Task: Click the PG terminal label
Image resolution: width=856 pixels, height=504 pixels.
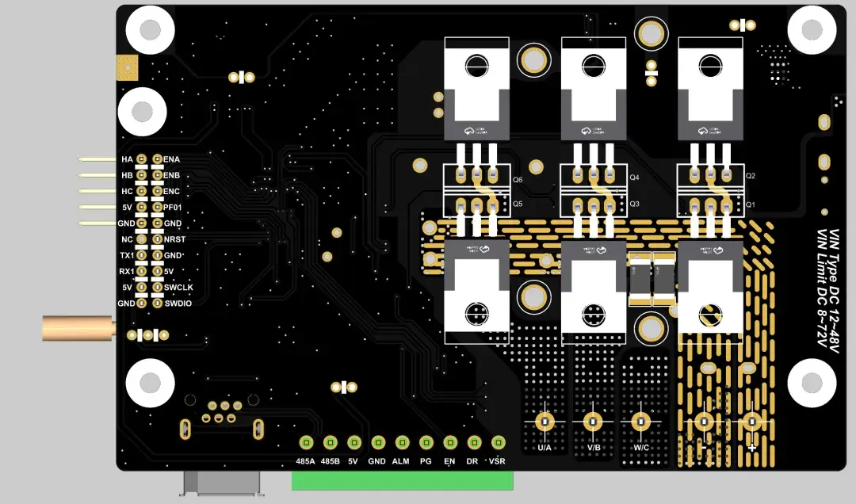Action: [x=426, y=461]
